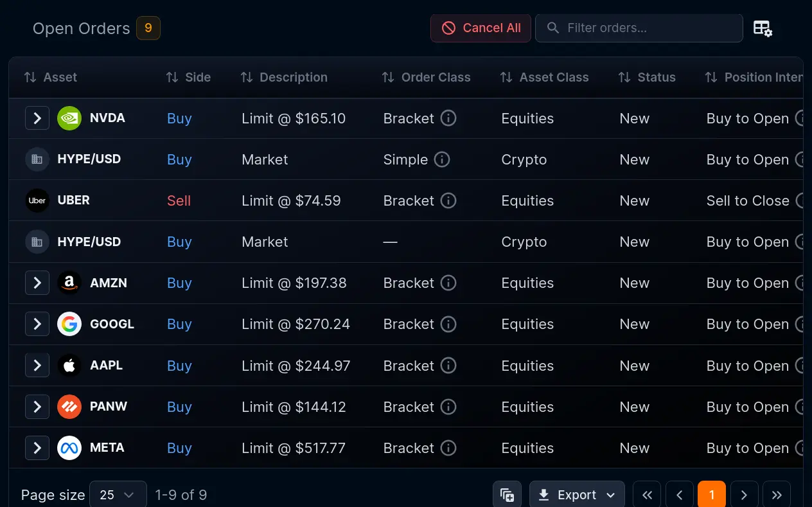Click the copy rows icon beside Export
812x507 pixels.
(507, 495)
